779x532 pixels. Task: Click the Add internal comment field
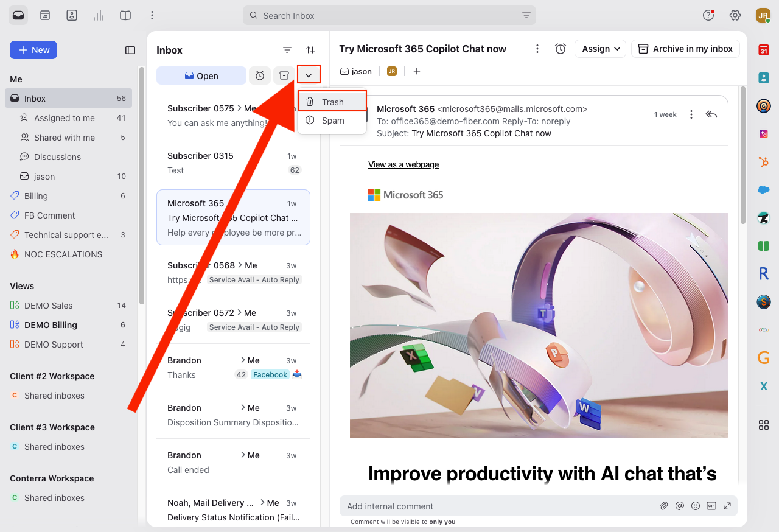[499, 506]
